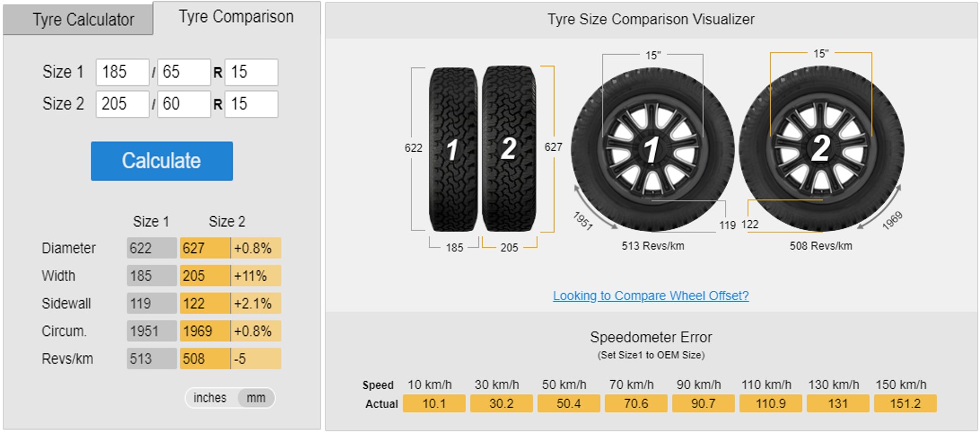
Task: Click the Size 2 Revs/km value 508
Action: pyautogui.click(x=204, y=359)
